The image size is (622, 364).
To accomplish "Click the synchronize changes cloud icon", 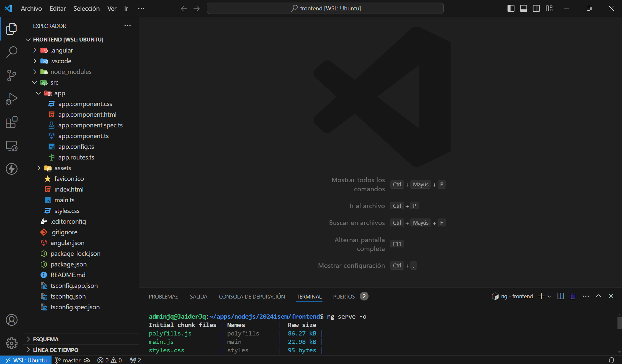I will (x=87, y=360).
